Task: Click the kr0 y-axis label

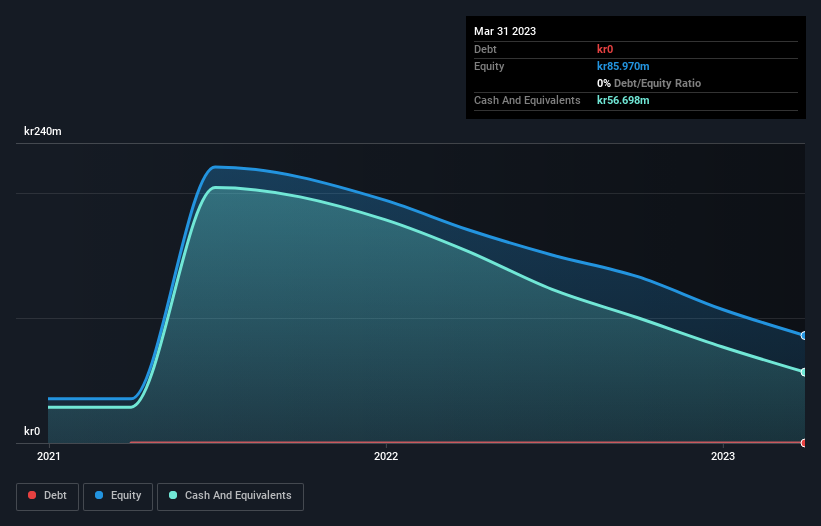Action: (x=32, y=431)
